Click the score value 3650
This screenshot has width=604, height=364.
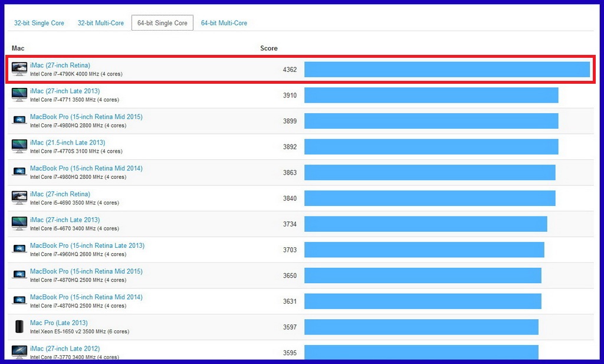click(290, 276)
